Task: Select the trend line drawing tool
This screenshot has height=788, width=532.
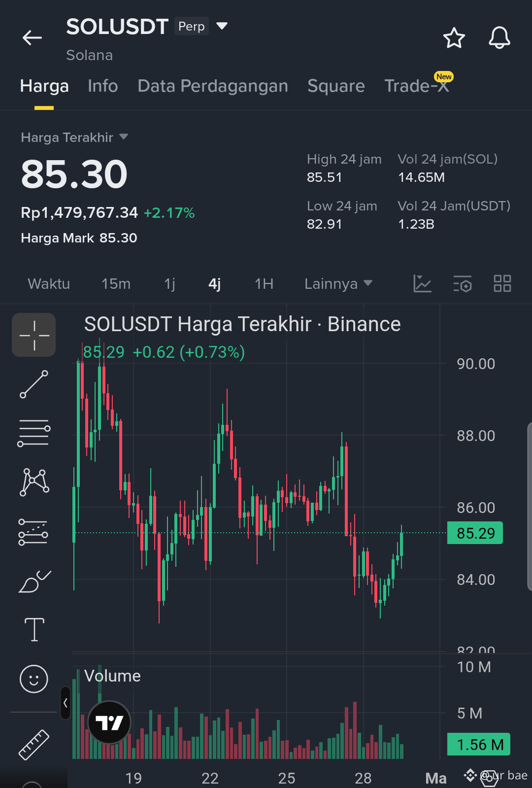Action: (33, 384)
